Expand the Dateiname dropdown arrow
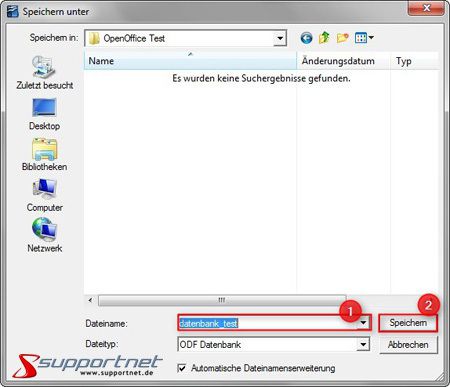Viewport: 450px width, 387px height. pyautogui.click(x=363, y=323)
